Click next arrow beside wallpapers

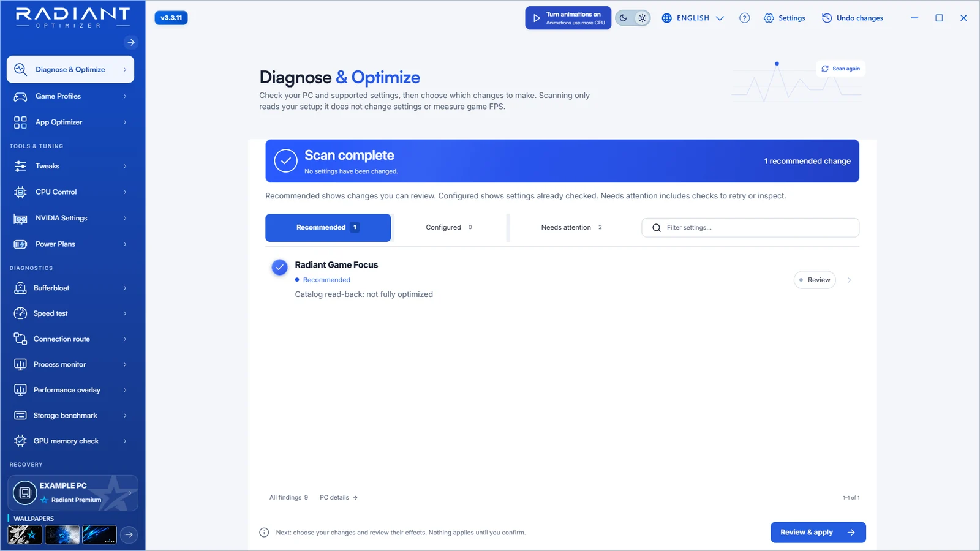pos(129,534)
